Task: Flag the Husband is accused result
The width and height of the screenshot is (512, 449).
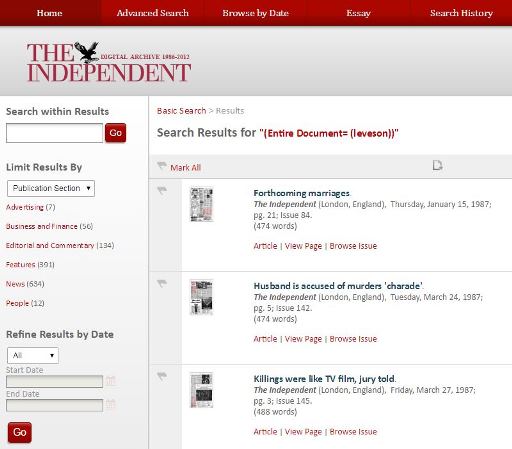Action: [162, 284]
